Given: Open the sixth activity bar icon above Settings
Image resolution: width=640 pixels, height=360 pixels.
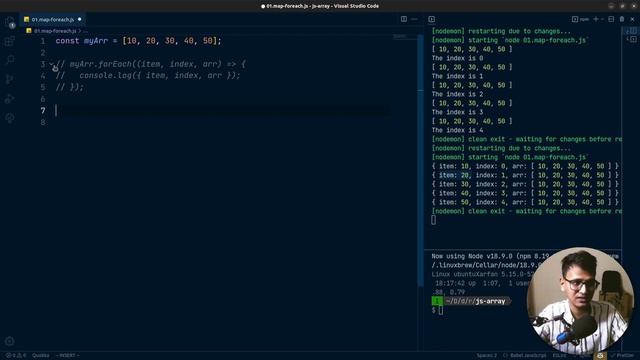Looking at the screenshot, I should click(10, 118).
